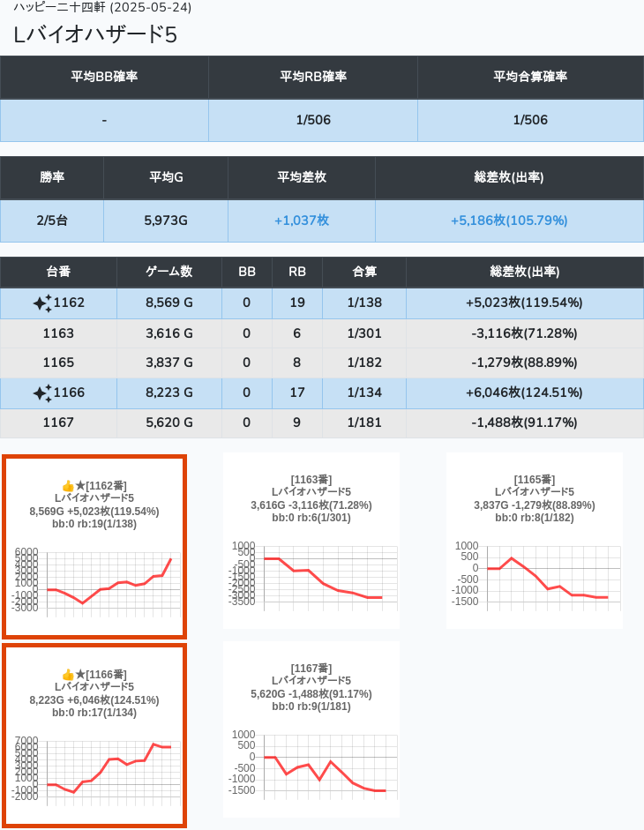The width and height of the screenshot is (644, 830).
Task: Click the +5,186枚(105.79%) total value
Action: click(510, 221)
